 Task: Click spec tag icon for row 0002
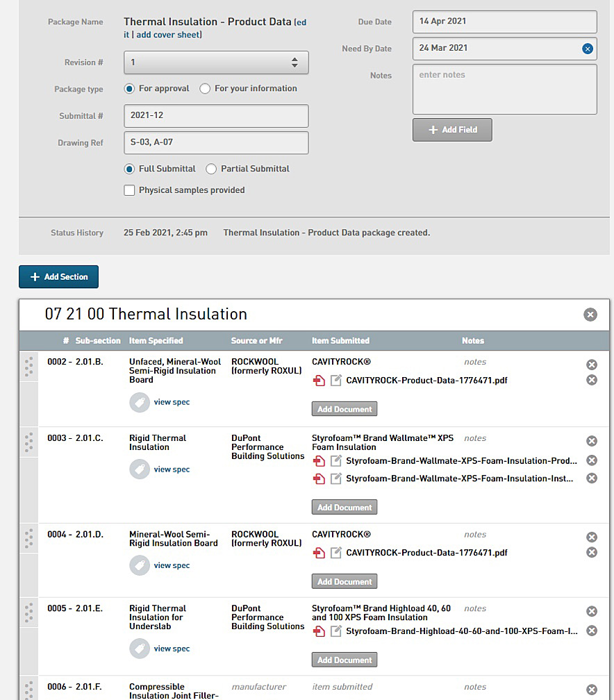point(140,402)
